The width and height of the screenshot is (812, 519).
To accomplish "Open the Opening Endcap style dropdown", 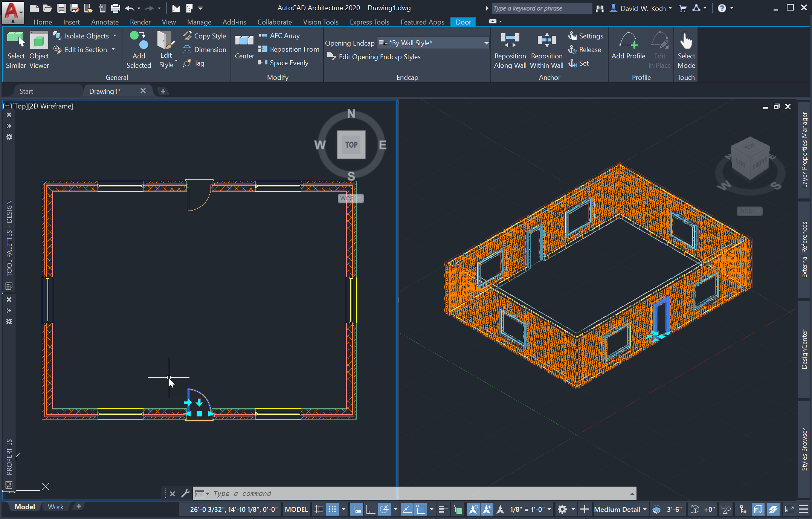I will pos(486,43).
